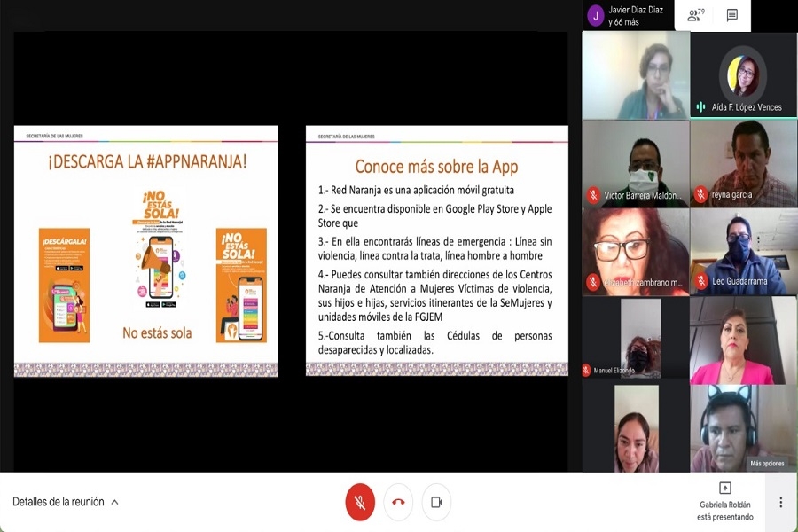
Task: Click Más opciones tooltip on bottom-right tile
Action: [767, 463]
